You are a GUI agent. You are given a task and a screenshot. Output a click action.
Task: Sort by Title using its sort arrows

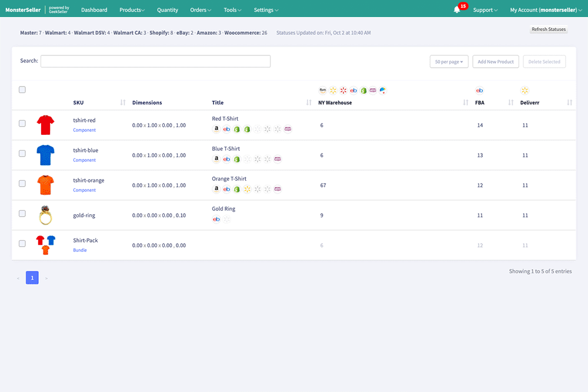[x=309, y=102]
